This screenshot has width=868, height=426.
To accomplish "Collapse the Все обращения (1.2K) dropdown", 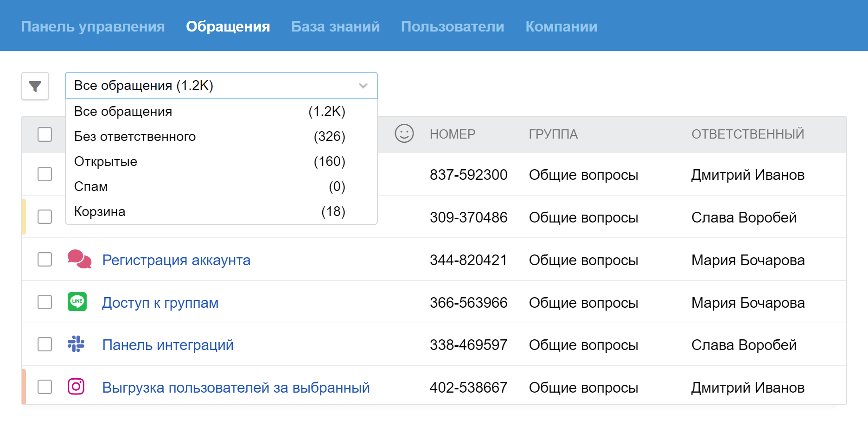I will coord(221,85).
